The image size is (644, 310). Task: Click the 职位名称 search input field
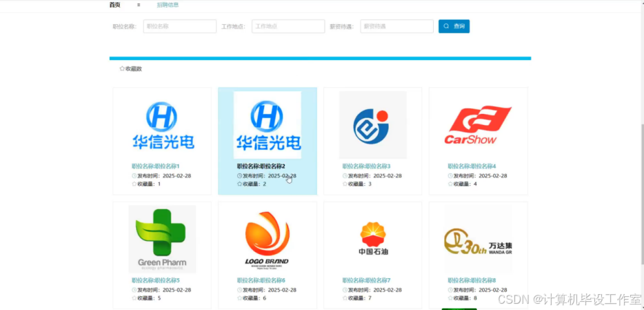pos(180,26)
